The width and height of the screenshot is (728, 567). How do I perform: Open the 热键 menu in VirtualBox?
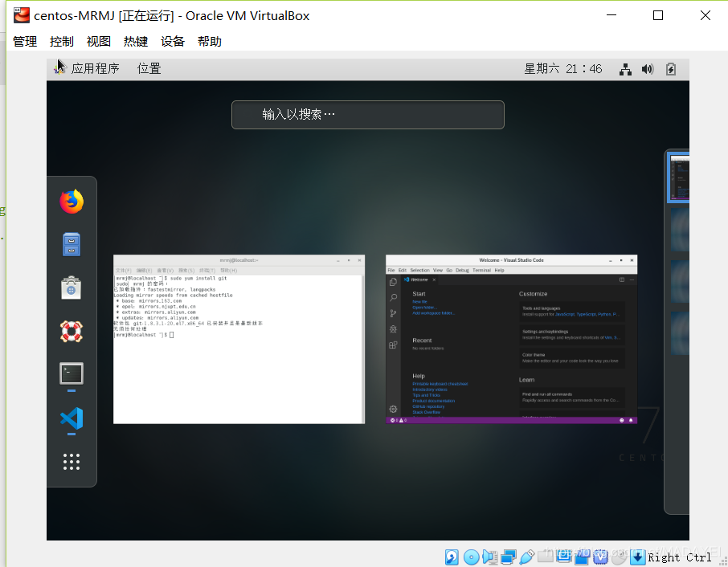point(136,41)
